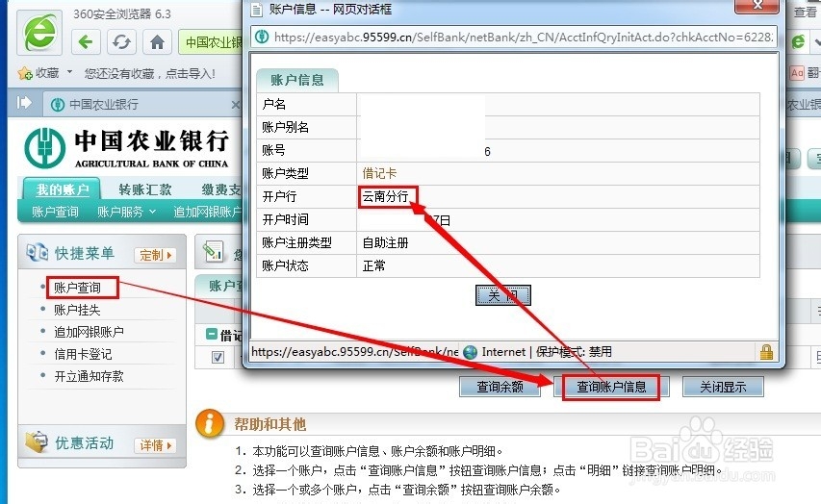Click the sidebar toggle icon left of tabs
Viewport: 821px width, 504px height.
24,103
